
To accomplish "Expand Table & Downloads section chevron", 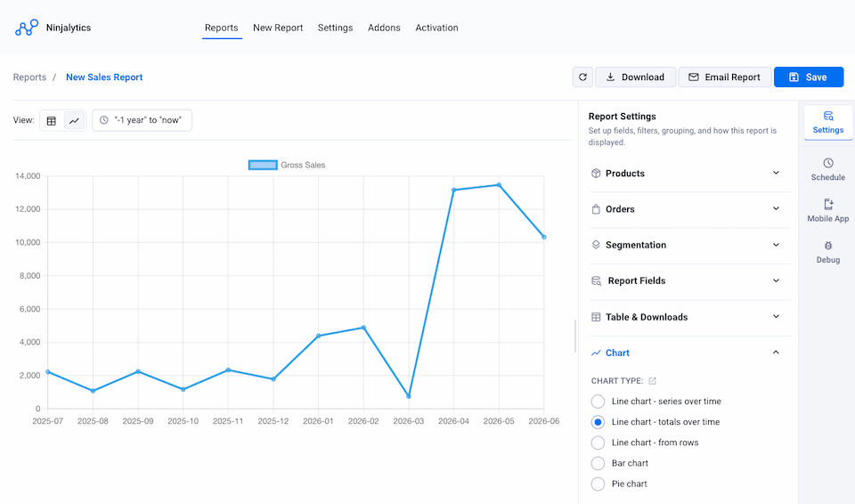I will pyautogui.click(x=776, y=317).
